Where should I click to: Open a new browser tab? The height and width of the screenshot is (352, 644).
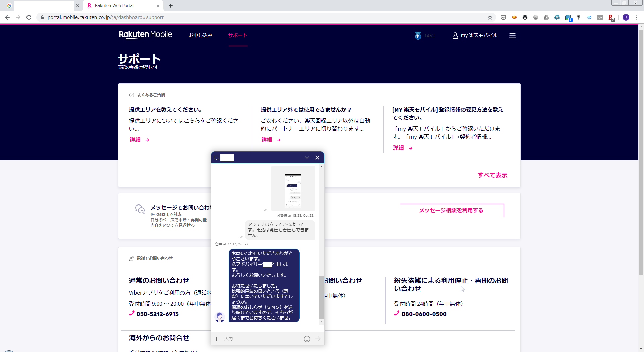tap(171, 6)
